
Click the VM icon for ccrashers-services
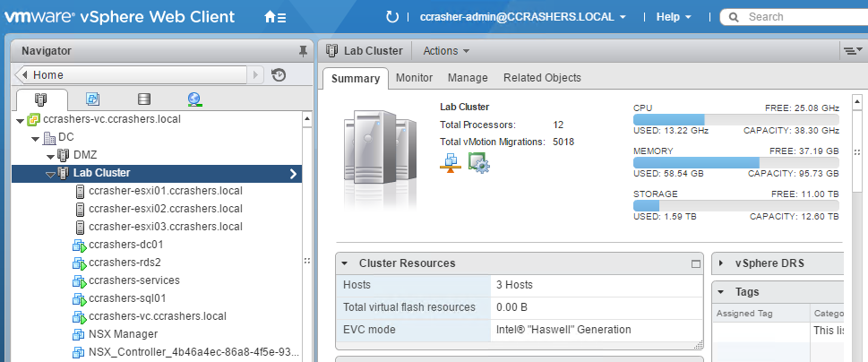(x=79, y=281)
